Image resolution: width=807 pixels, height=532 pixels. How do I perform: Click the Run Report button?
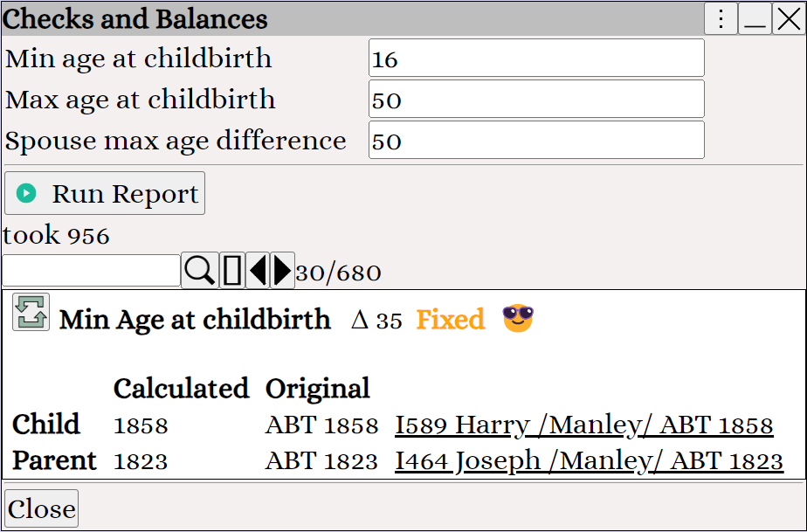105,193
